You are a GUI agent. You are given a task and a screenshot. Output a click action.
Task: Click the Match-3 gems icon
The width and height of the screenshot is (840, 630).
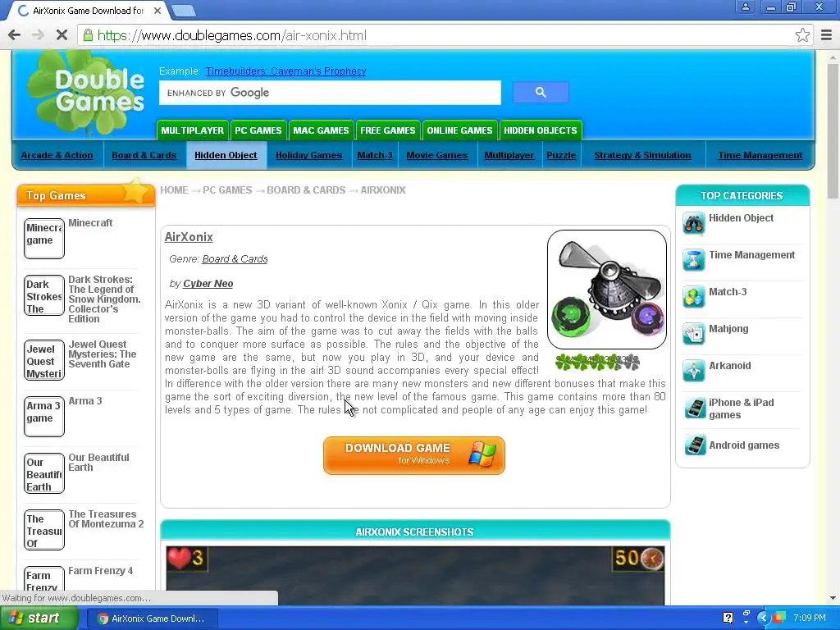(x=694, y=297)
